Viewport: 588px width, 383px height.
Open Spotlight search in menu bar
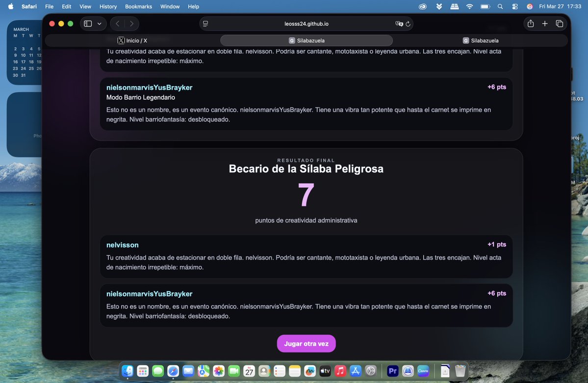pos(500,6)
